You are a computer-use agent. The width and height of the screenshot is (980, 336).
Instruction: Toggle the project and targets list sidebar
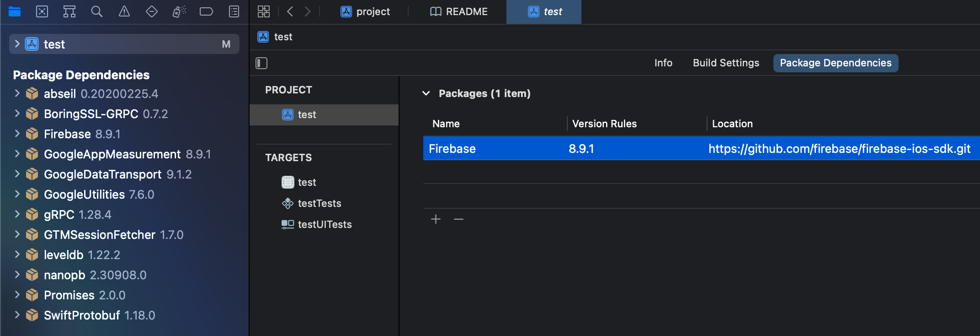coord(261,63)
